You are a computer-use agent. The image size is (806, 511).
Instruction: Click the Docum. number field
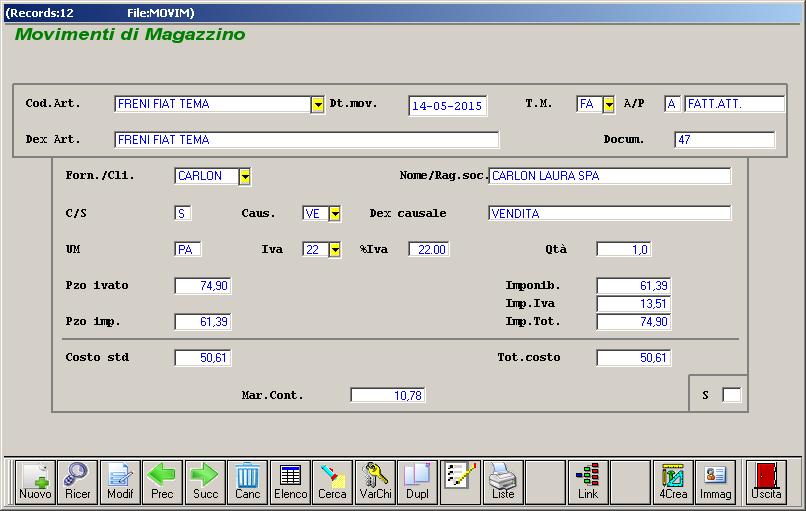point(724,140)
